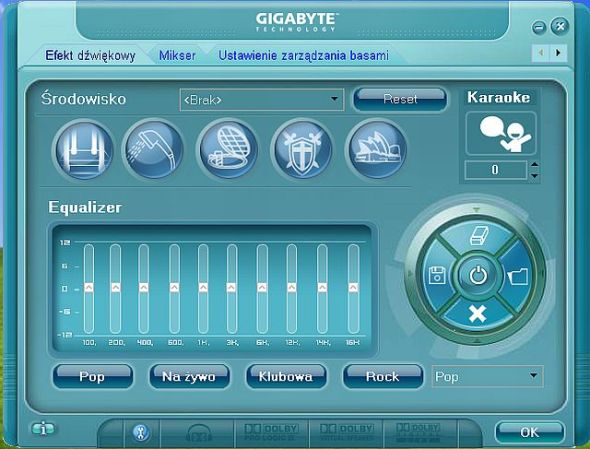Switch to the Mikser tab
The height and width of the screenshot is (449, 590).
(x=177, y=56)
